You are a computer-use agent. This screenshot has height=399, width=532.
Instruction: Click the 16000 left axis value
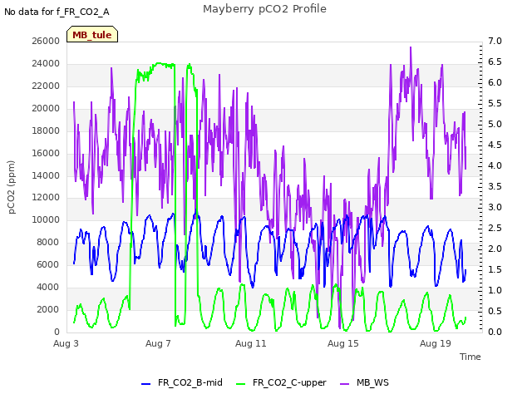point(46,153)
